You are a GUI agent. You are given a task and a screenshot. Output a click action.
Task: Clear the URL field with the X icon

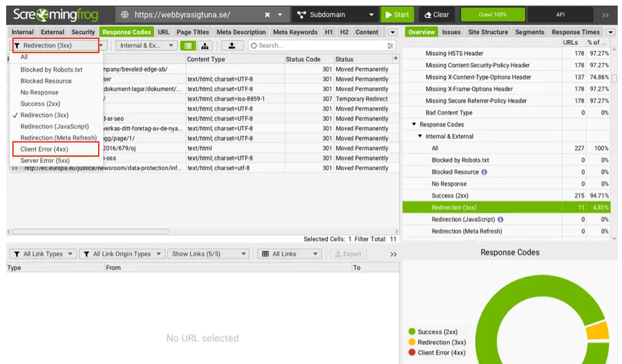tap(267, 15)
